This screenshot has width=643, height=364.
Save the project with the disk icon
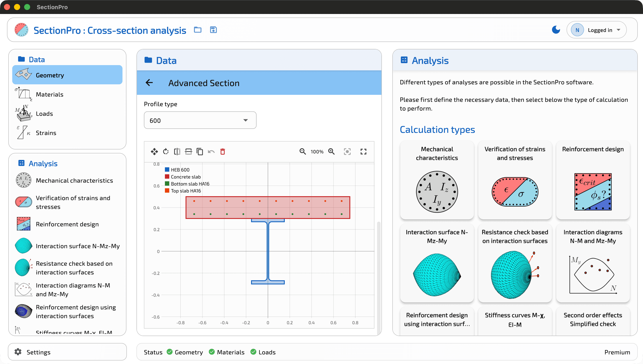coord(213,30)
